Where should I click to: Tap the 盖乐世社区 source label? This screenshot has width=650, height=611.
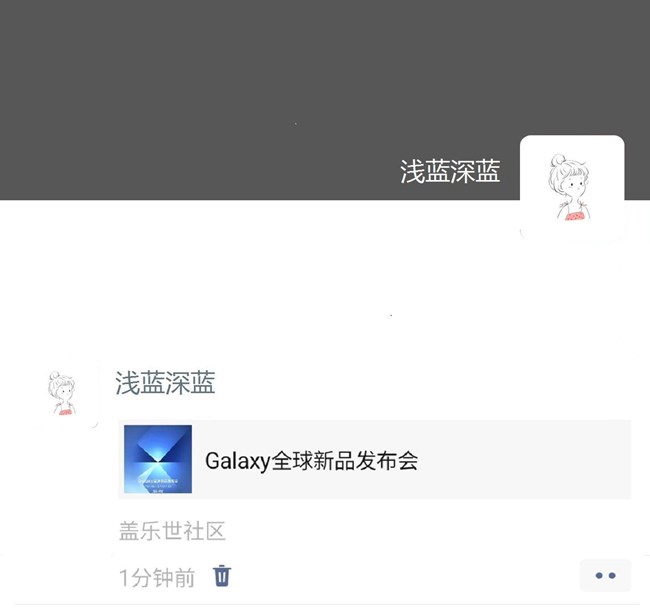172,531
